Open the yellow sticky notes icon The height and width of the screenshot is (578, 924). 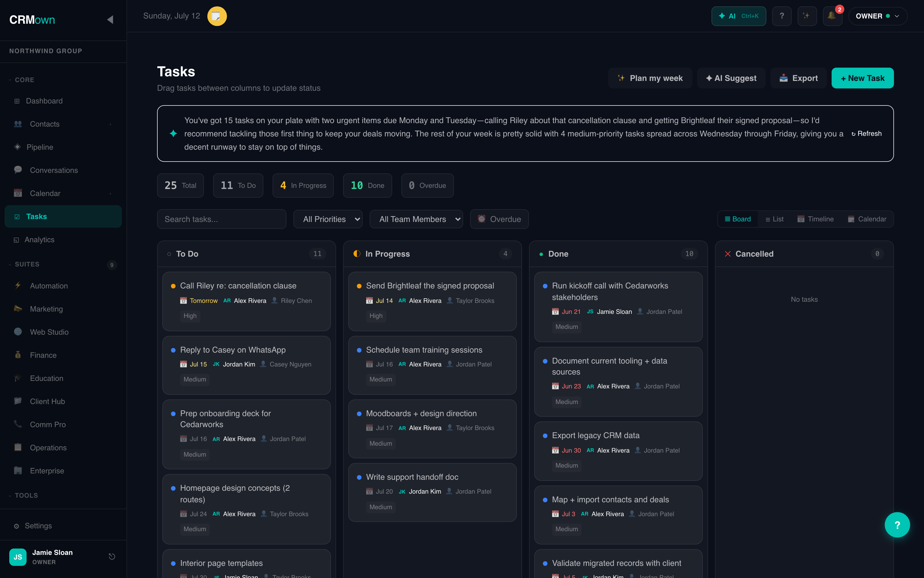[217, 16]
